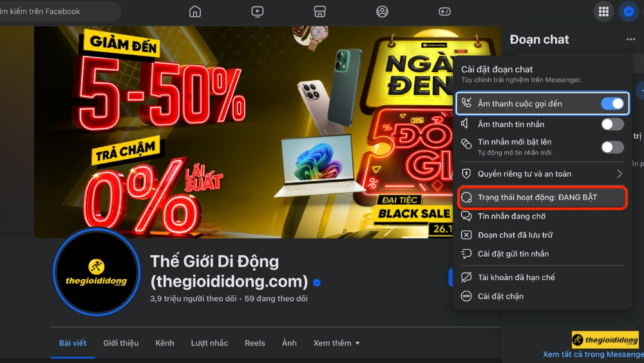Open chat options three-dot icon

[x=631, y=39]
